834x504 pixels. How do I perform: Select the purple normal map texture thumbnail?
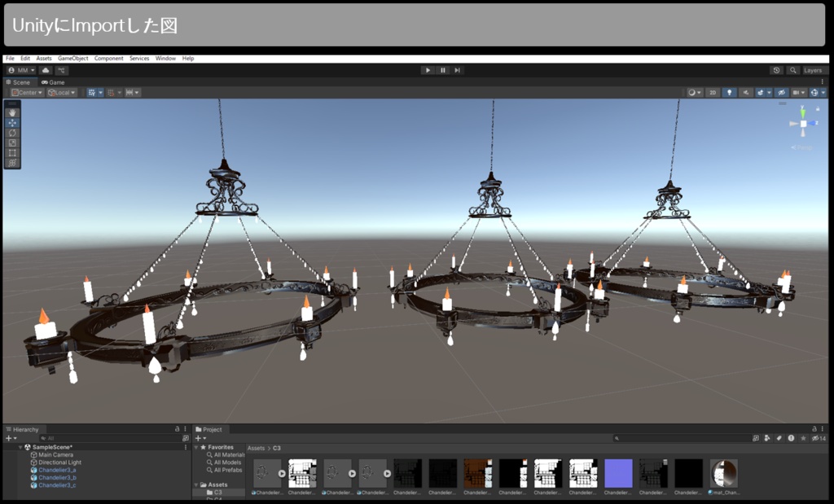coord(618,473)
